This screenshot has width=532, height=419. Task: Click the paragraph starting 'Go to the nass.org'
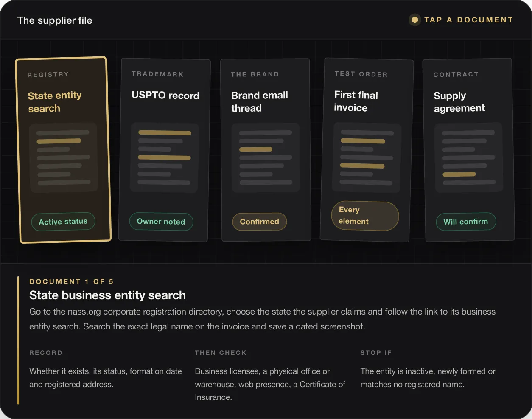coord(262,319)
